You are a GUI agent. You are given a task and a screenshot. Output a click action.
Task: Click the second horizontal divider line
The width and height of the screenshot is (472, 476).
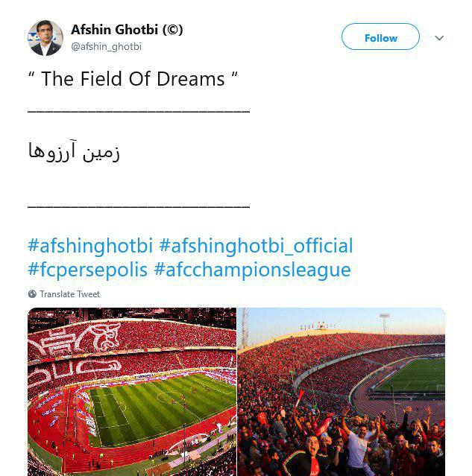tap(139, 207)
